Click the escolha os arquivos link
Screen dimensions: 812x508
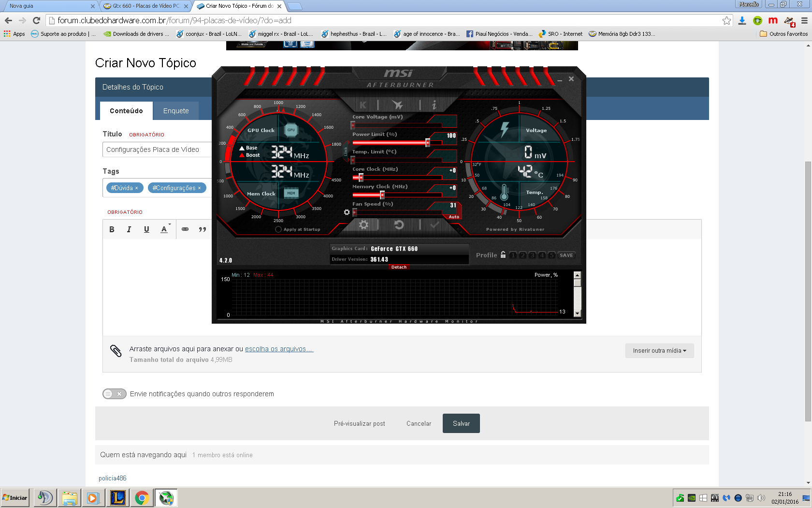[x=279, y=349]
